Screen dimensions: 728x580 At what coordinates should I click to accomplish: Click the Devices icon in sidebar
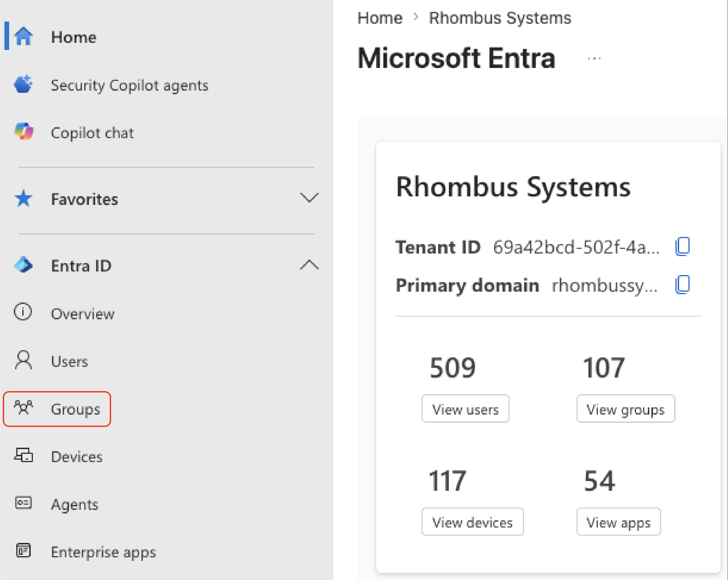pyautogui.click(x=23, y=455)
